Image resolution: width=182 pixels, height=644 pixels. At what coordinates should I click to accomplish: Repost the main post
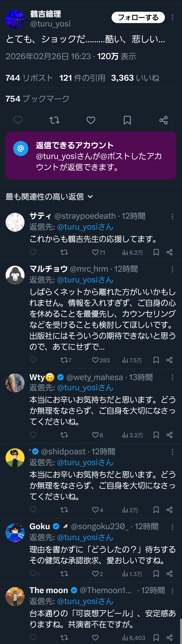pos(54,120)
